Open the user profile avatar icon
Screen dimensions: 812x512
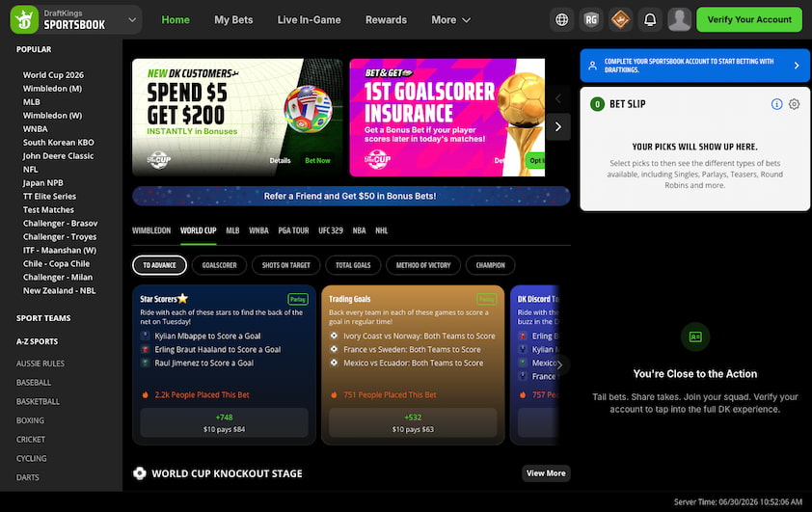pyautogui.click(x=680, y=19)
